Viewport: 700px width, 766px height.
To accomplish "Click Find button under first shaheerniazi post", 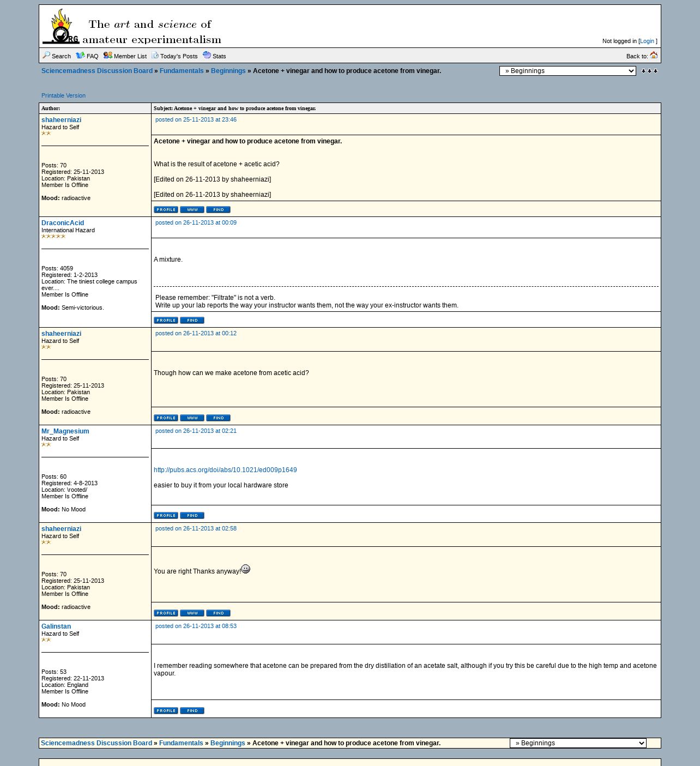I will [218, 209].
